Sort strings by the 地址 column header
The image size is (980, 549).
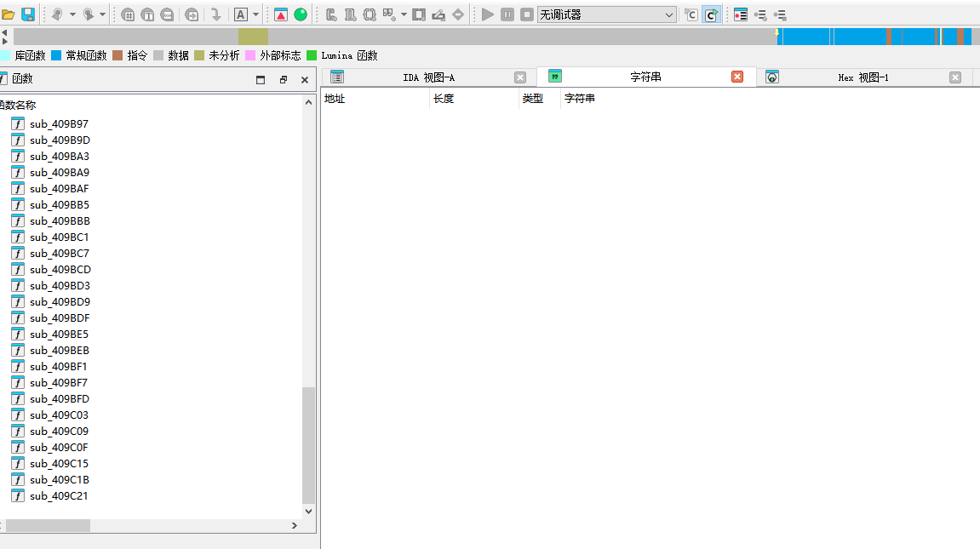pyautogui.click(x=335, y=99)
